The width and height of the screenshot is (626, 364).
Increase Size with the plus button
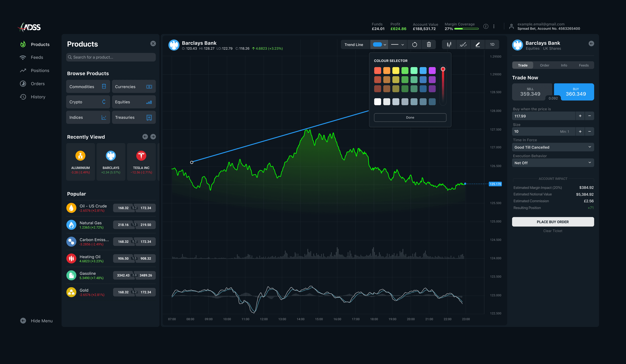(580, 131)
